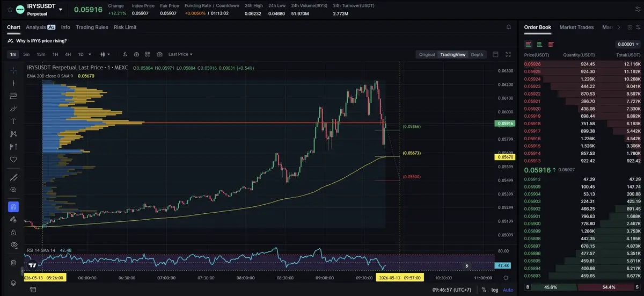Select the 4H timeframe
Image resolution: width=644 pixels, height=296 pixels.
68,54
